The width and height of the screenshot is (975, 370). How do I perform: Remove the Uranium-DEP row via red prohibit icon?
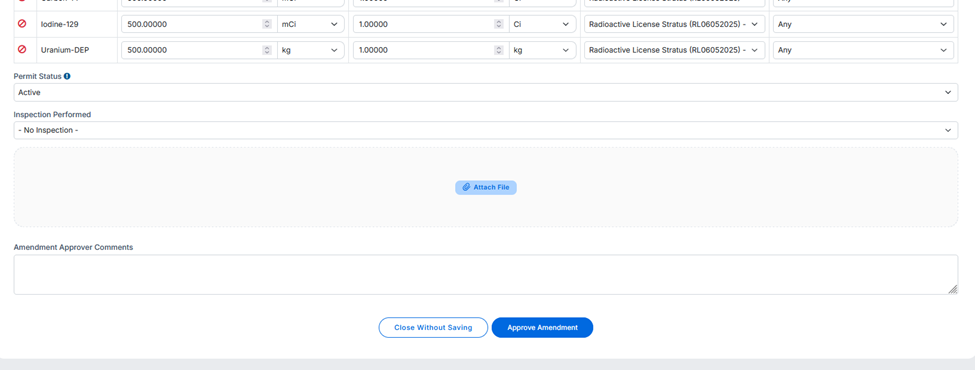pos(22,49)
